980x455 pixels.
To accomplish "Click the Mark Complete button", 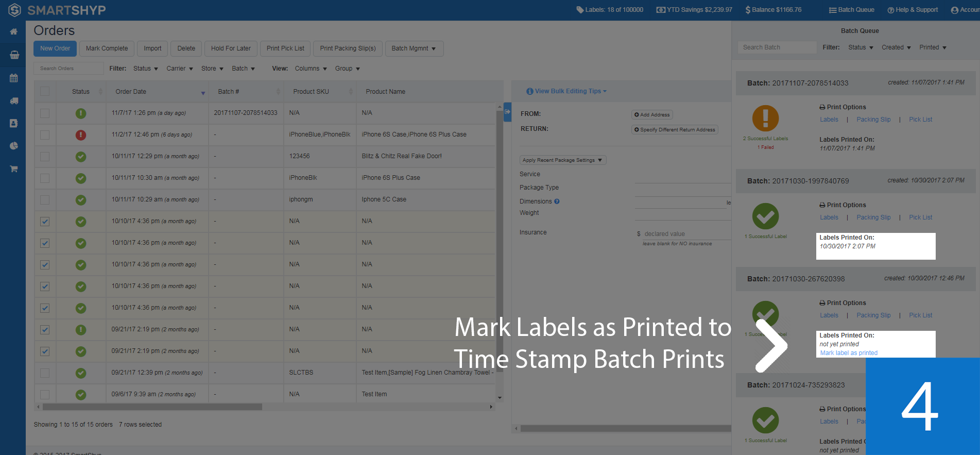I will 107,48.
